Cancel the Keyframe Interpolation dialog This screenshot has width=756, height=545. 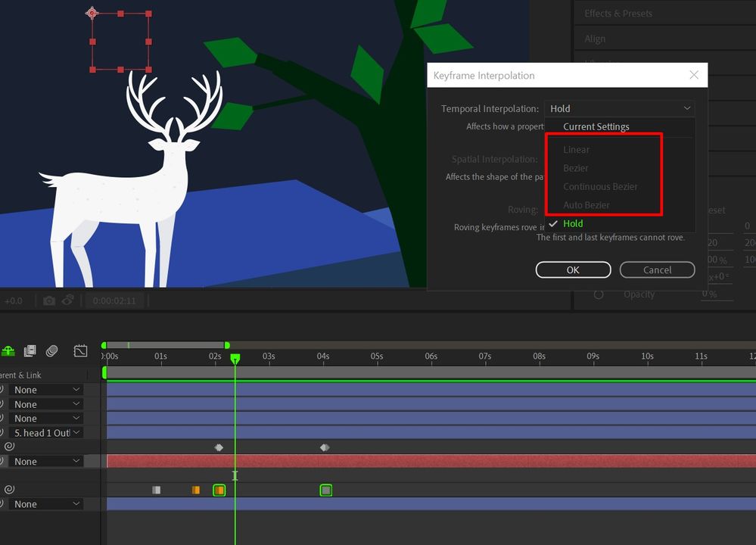657,270
